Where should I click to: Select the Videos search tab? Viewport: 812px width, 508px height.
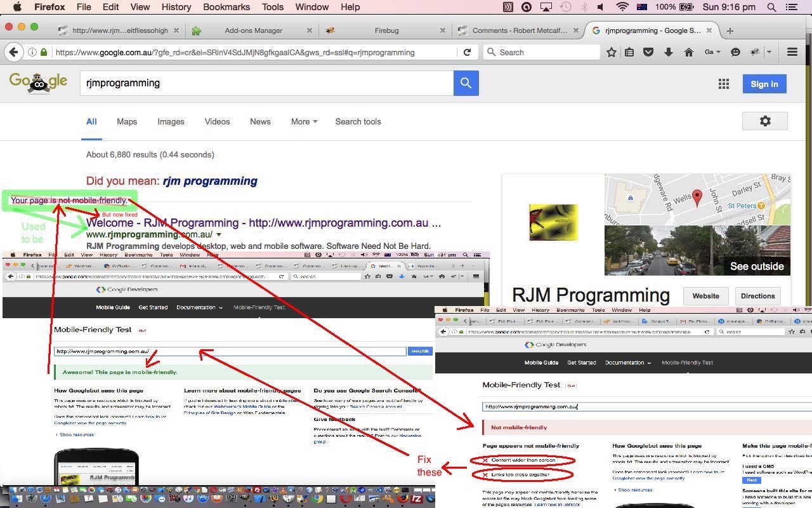click(217, 121)
